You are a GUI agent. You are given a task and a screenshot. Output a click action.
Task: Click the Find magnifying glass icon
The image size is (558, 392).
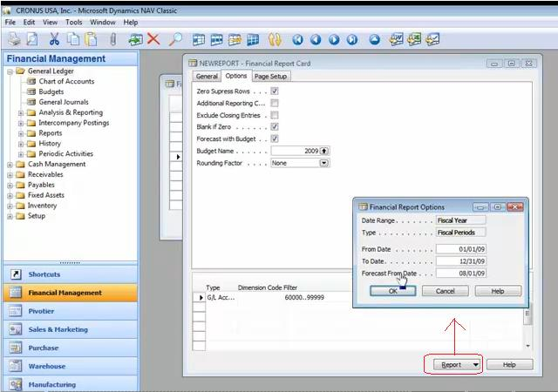click(x=175, y=39)
